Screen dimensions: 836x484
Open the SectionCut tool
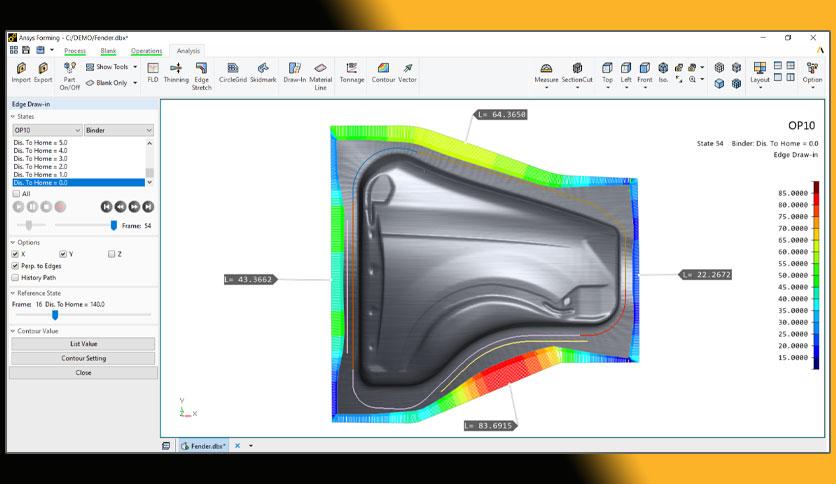coord(577,74)
